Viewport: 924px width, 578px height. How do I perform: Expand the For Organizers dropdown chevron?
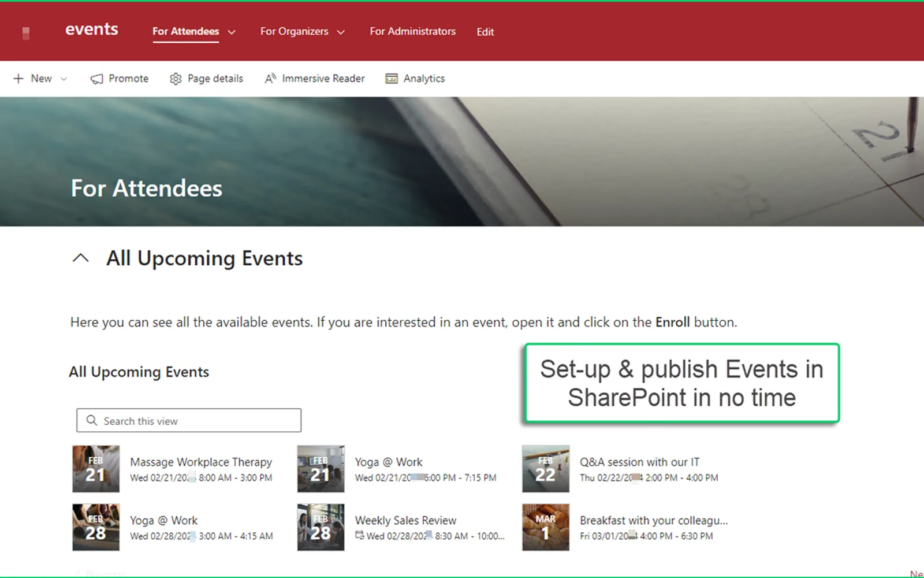point(341,32)
